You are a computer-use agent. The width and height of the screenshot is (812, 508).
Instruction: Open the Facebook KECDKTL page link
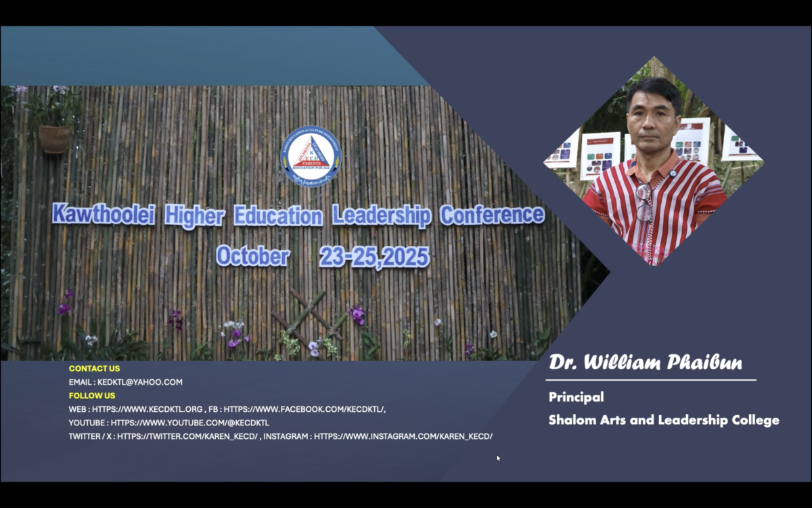click(304, 409)
